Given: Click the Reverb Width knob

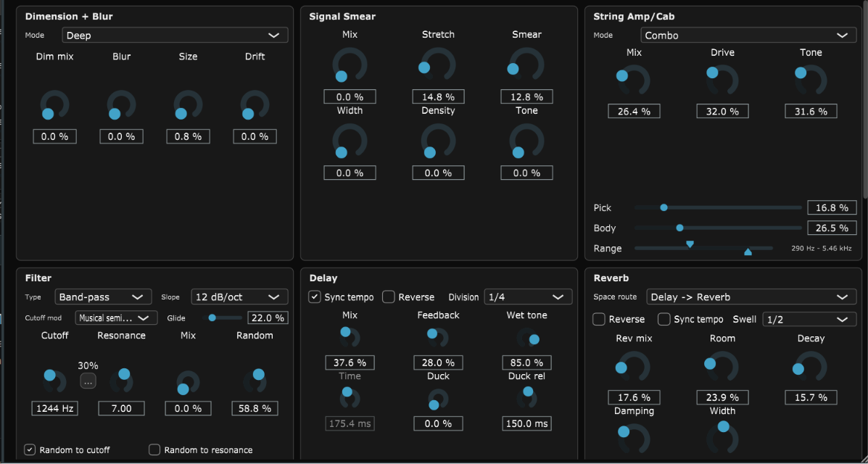Looking at the screenshot, I should tap(722, 439).
